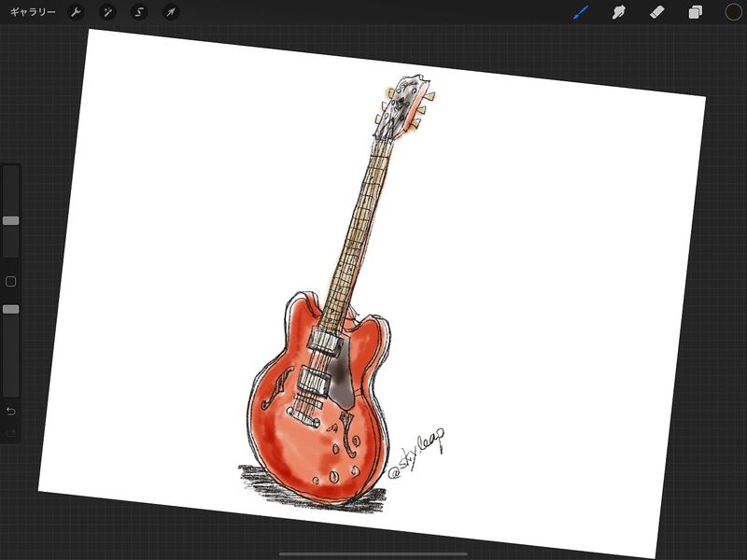747x560 pixels.
Task: Click the brush opacity slider handle
Action: click(x=11, y=309)
